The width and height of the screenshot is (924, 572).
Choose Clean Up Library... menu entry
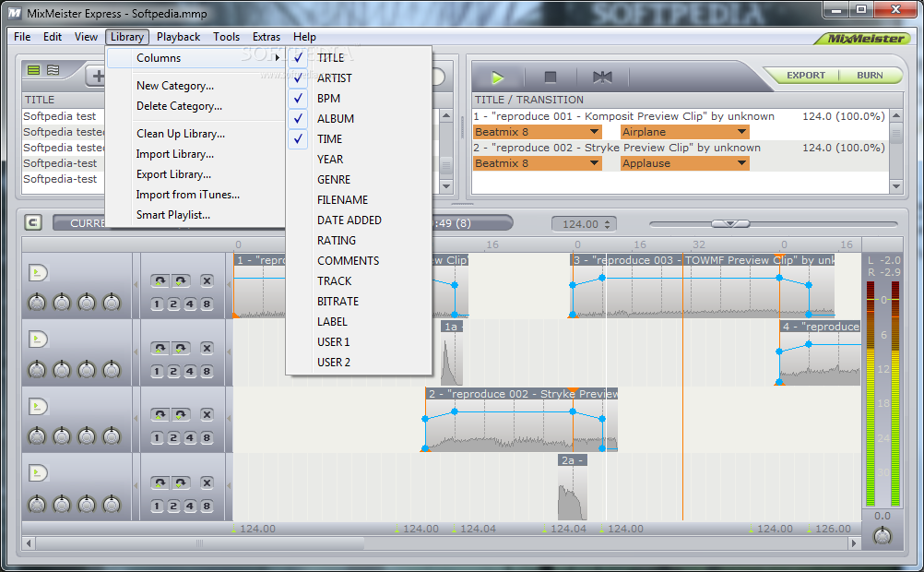tap(195, 134)
